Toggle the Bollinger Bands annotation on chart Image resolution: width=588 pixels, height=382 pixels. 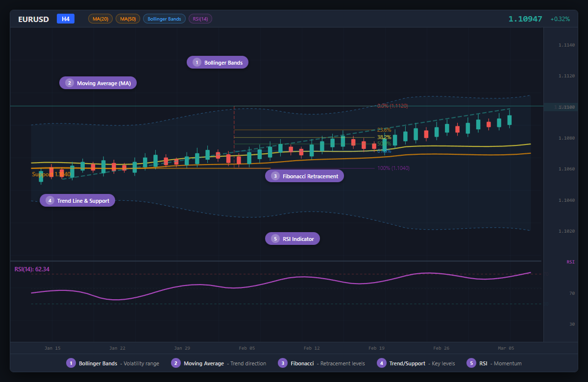point(217,62)
